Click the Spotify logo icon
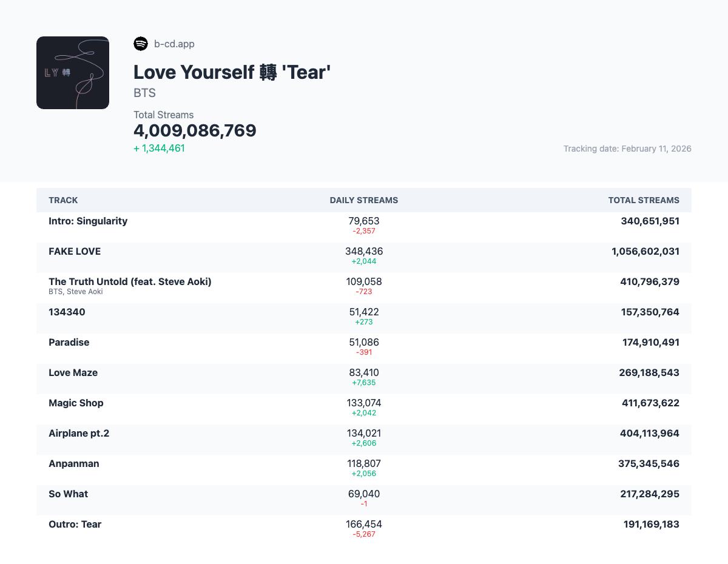The height and width of the screenshot is (564, 728). pyautogui.click(x=140, y=44)
